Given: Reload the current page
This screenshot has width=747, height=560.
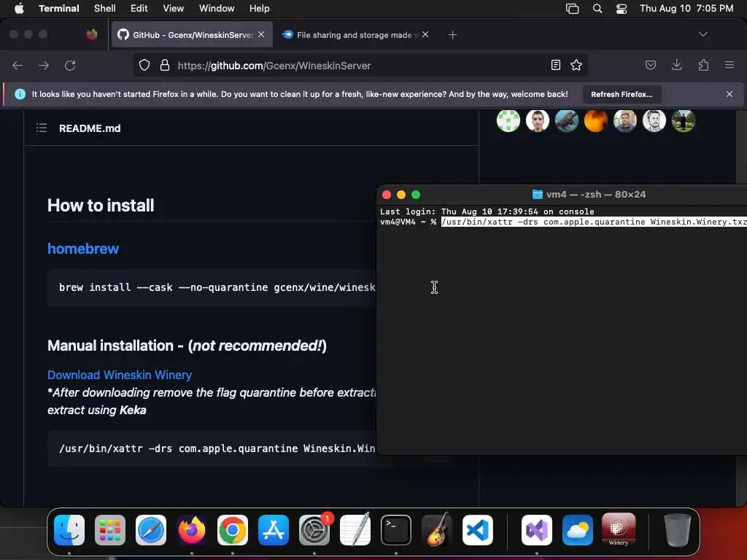Looking at the screenshot, I should [70, 65].
